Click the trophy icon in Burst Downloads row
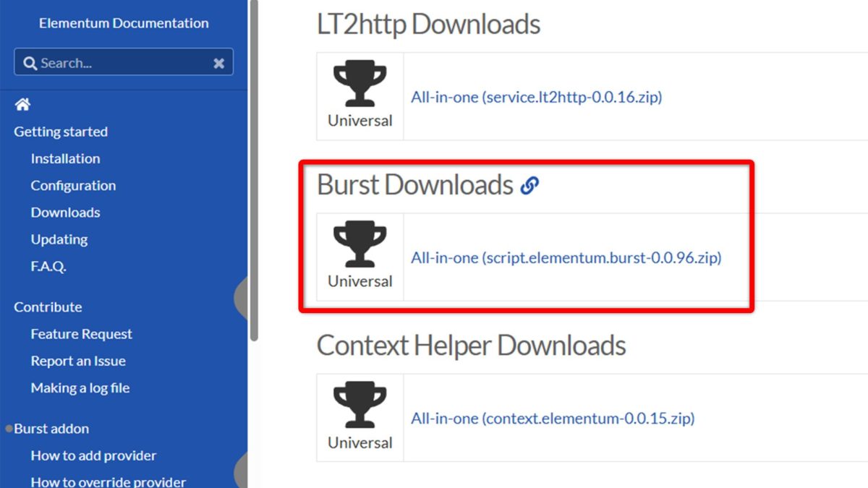Screen dimensions: 868x488 point(359,244)
